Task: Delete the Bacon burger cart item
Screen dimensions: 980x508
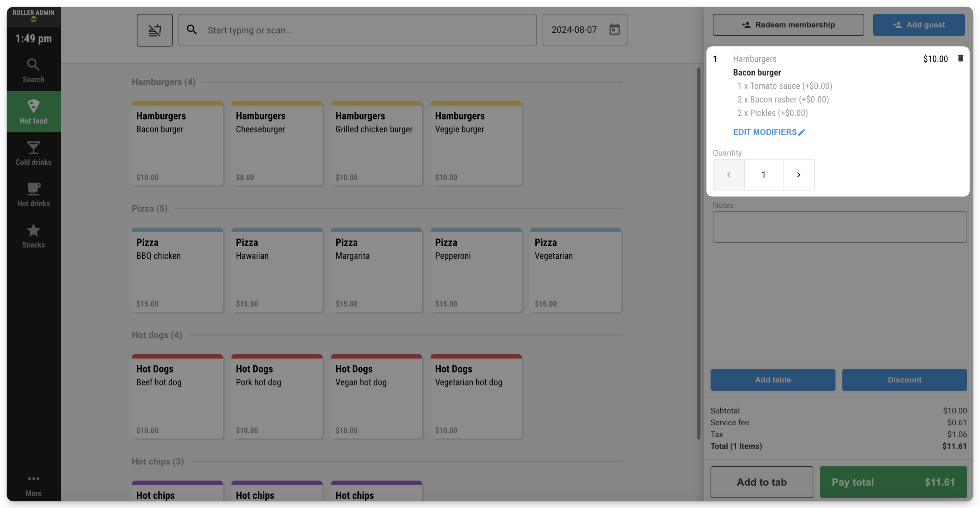Action: (960, 58)
